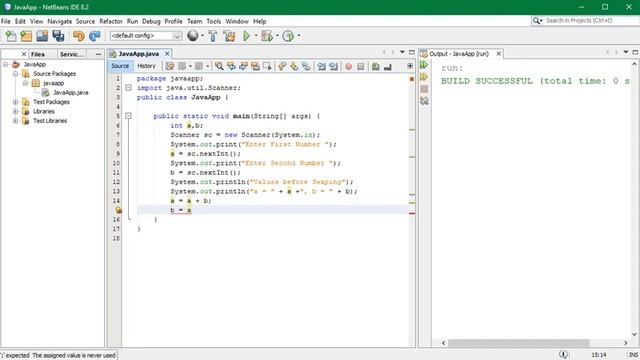Click the Build Project hammer icon
The height and width of the screenshot is (360, 640).
click(x=213, y=36)
